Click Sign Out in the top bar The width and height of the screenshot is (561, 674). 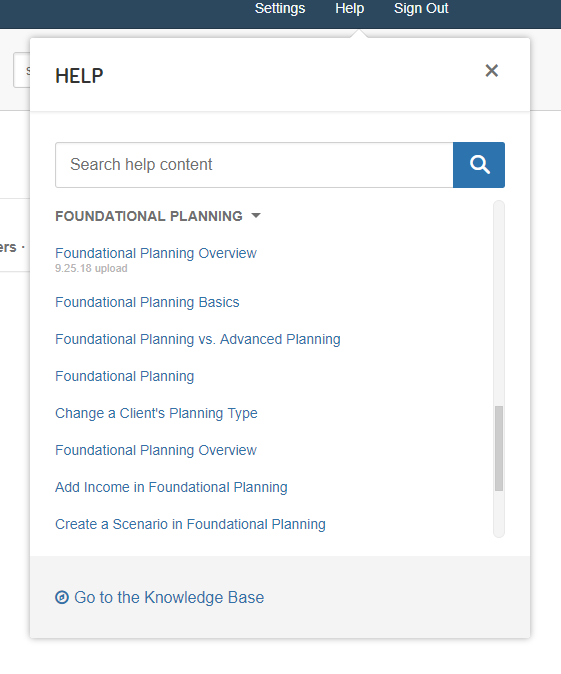pyautogui.click(x=421, y=8)
